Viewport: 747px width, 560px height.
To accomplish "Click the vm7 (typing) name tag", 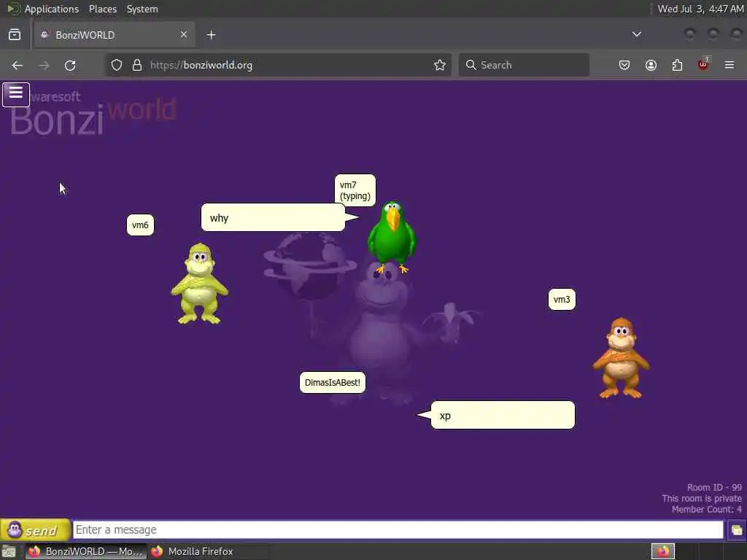I will (x=355, y=190).
